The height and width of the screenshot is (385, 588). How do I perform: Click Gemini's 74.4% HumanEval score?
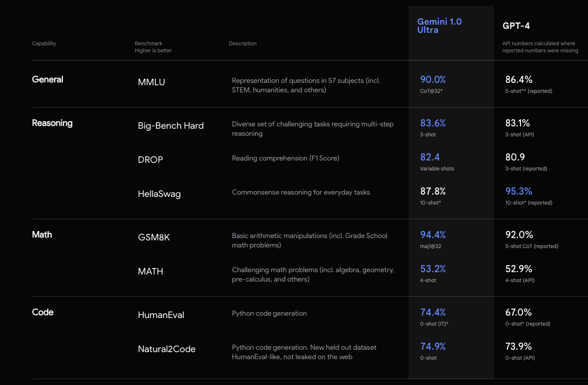tap(433, 312)
